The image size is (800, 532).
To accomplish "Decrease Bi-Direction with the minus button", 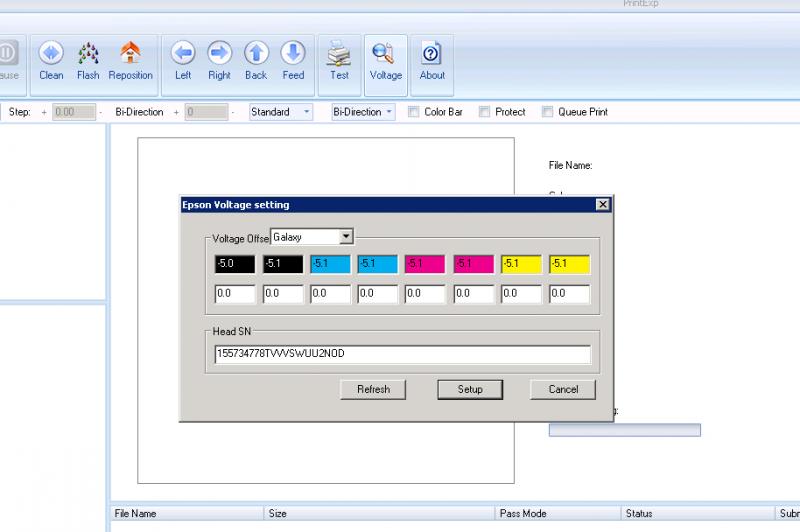I will click(233, 112).
